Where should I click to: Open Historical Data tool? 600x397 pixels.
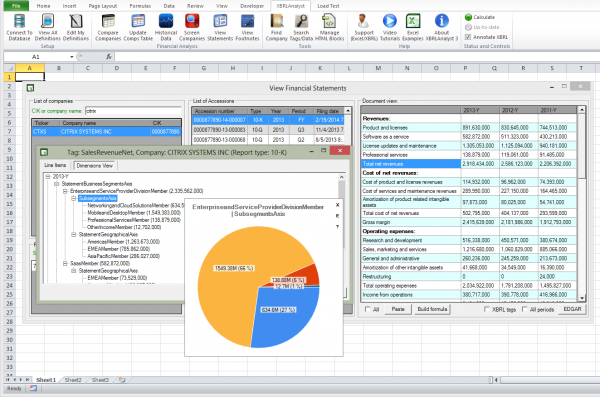click(166, 21)
